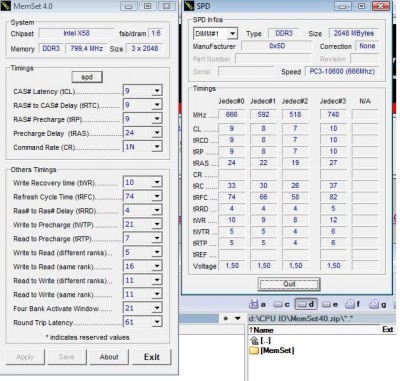Click the Exit button in MemSet
400x381 pixels.
(x=152, y=357)
